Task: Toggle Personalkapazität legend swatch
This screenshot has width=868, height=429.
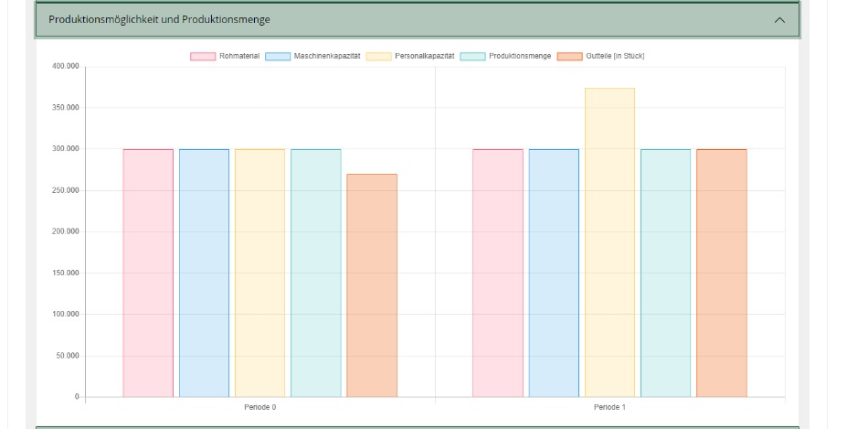Action: click(x=378, y=57)
